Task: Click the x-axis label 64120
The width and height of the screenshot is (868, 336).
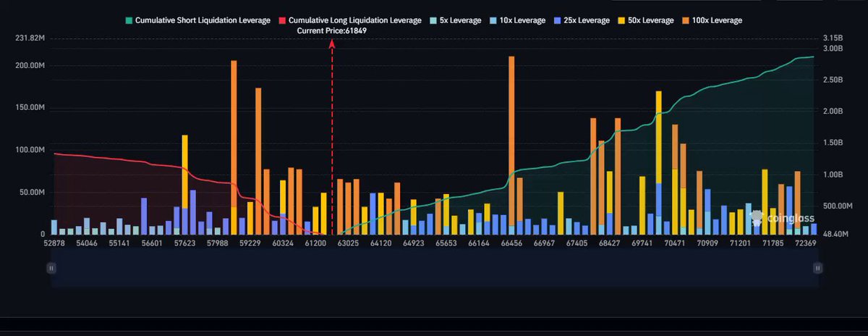Action: click(x=380, y=244)
